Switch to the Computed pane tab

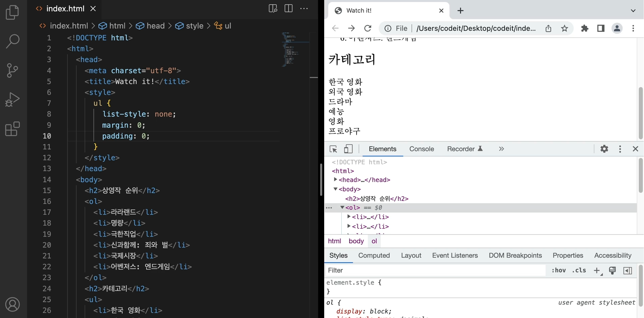pyautogui.click(x=374, y=255)
